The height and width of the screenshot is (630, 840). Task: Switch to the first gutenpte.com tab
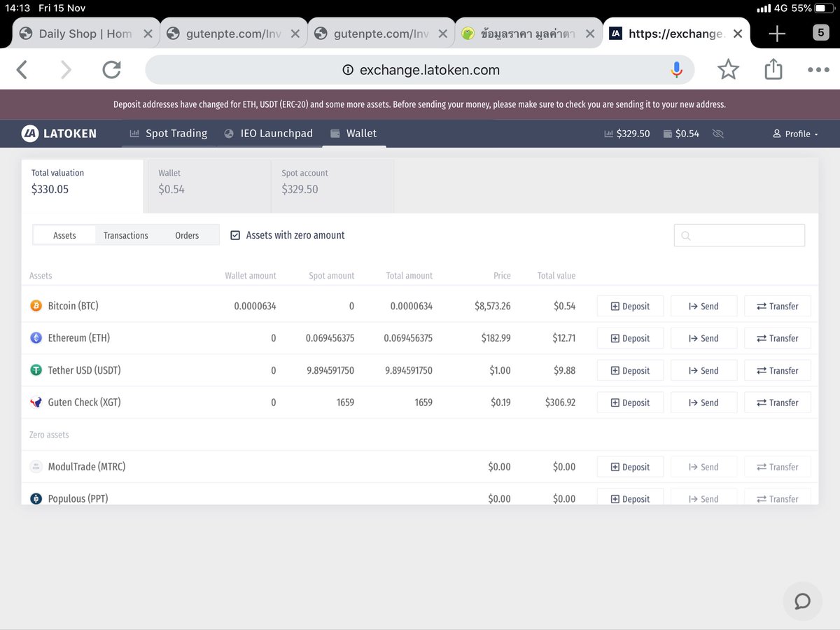click(234, 34)
